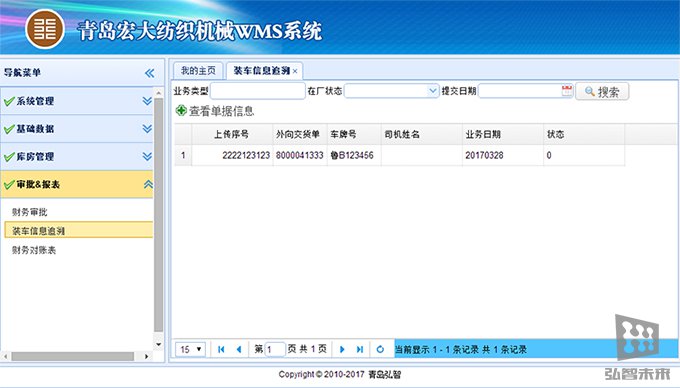The width and height of the screenshot is (680, 388).
Task: Focus the 业务类型 input field
Action: pos(258,91)
